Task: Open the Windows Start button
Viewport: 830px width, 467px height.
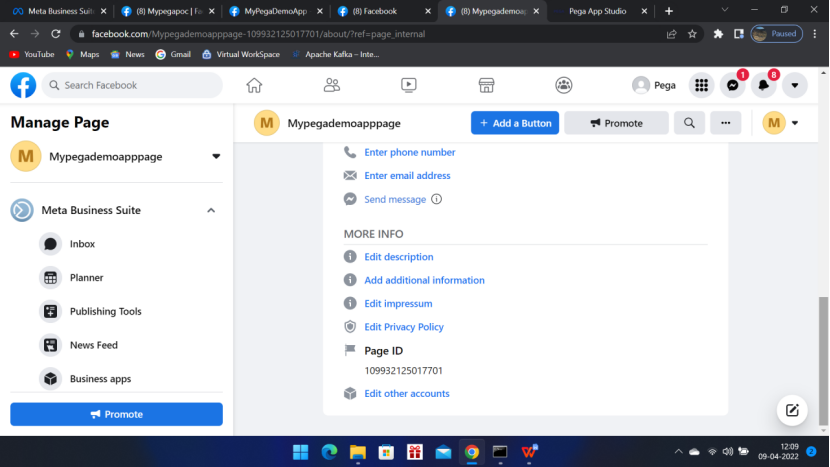Action: tap(301, 452)
